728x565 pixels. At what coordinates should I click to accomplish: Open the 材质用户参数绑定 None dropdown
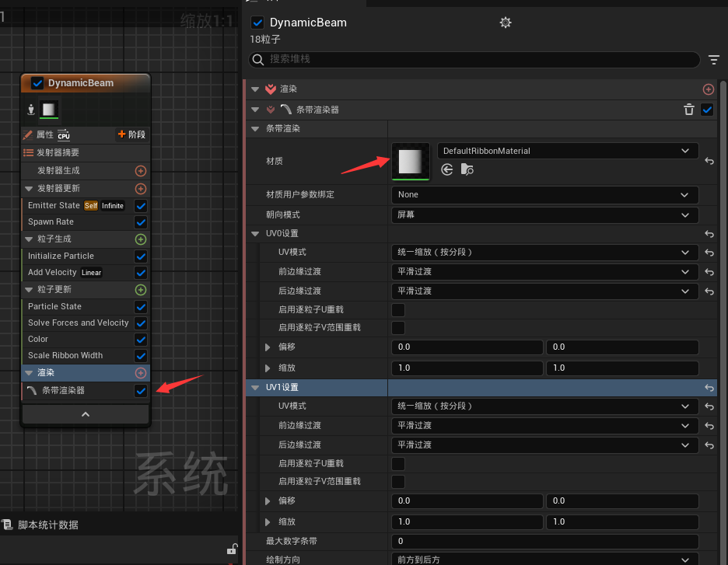[545, 195]
